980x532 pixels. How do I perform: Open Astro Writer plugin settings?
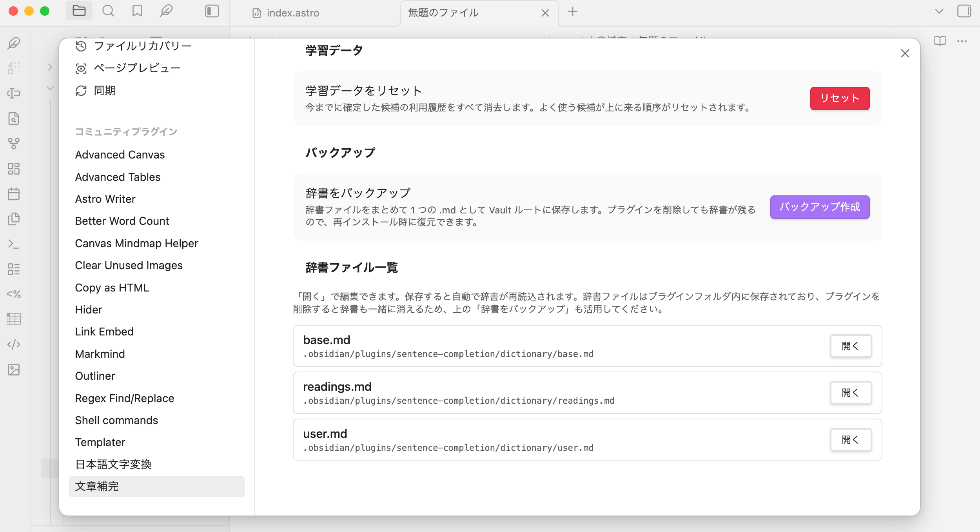(x=157, y=199)
